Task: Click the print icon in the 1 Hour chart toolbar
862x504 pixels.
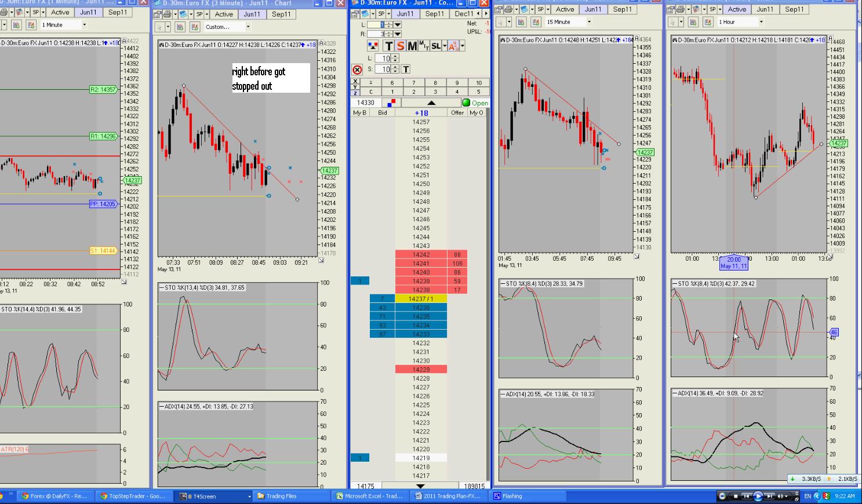Action: (681, 9)
